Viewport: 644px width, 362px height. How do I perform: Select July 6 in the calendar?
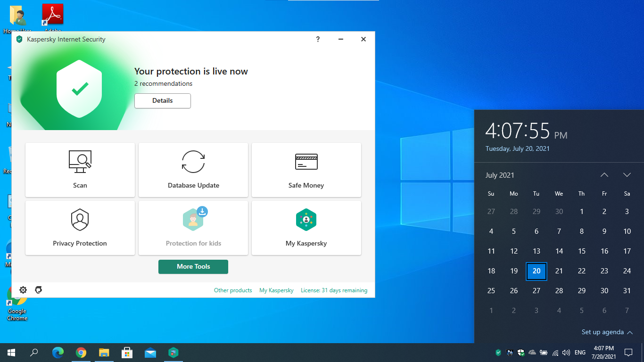point(537,231)
